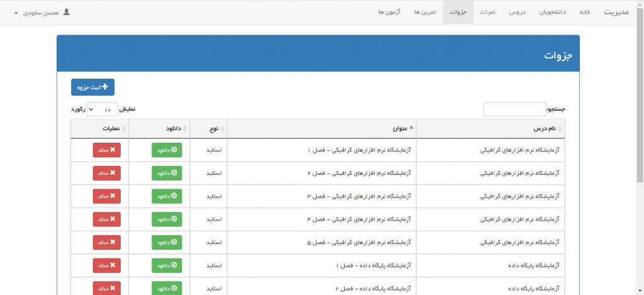Select the جزوات navigation tab
Screen dimensions: 644x295
pyautogui.click(x=458, y=13)
